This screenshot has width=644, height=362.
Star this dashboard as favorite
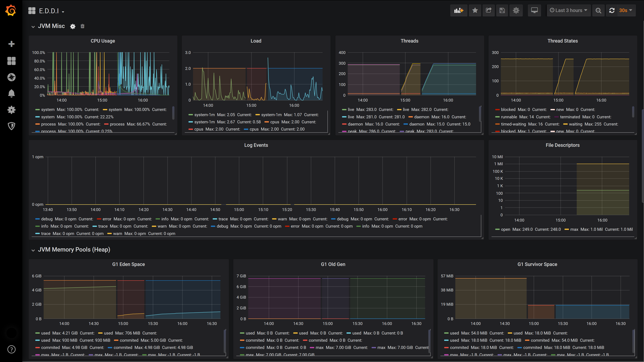(475, 11)
